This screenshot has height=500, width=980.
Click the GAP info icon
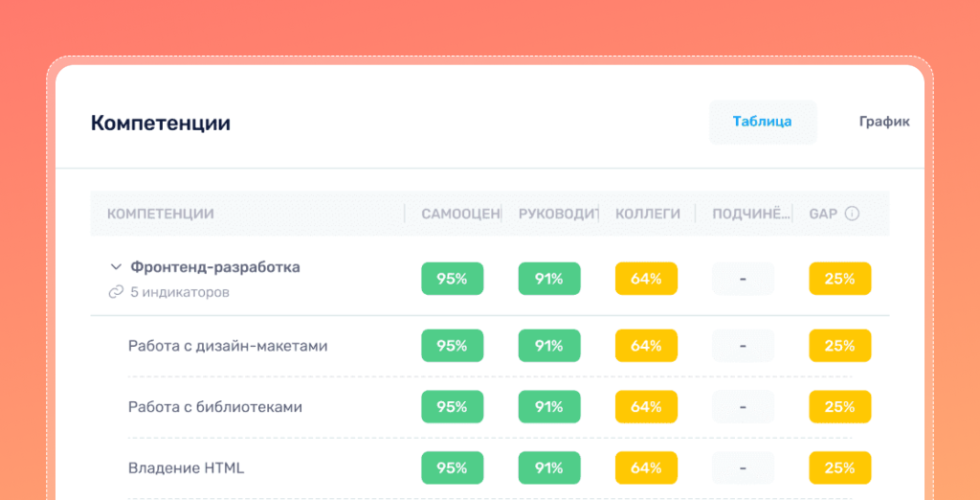pyautogui.click(x=852, y=214)
